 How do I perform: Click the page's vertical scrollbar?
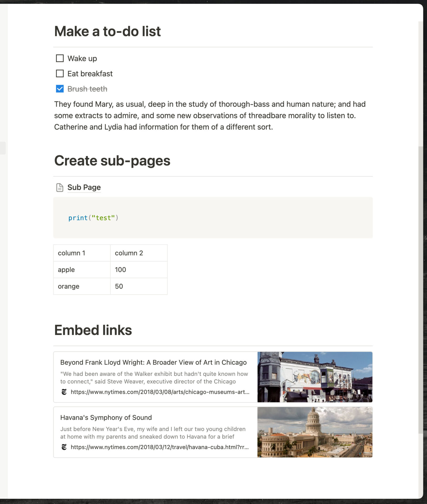(420, 289)
